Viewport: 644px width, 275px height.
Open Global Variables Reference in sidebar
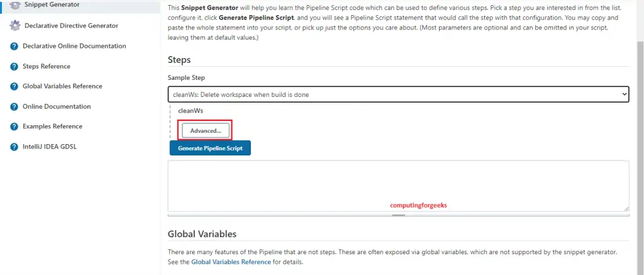click(62, 86)
